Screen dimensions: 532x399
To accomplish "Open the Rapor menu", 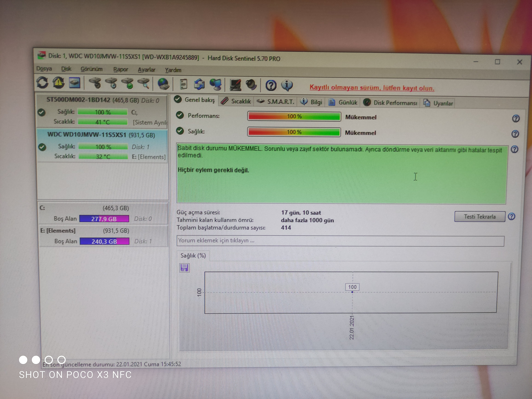I will click(x=120, y=69).
